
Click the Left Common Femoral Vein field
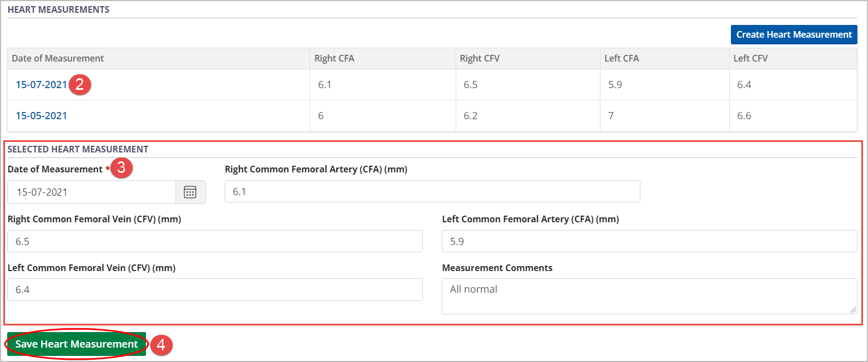[x=215, y=289]
